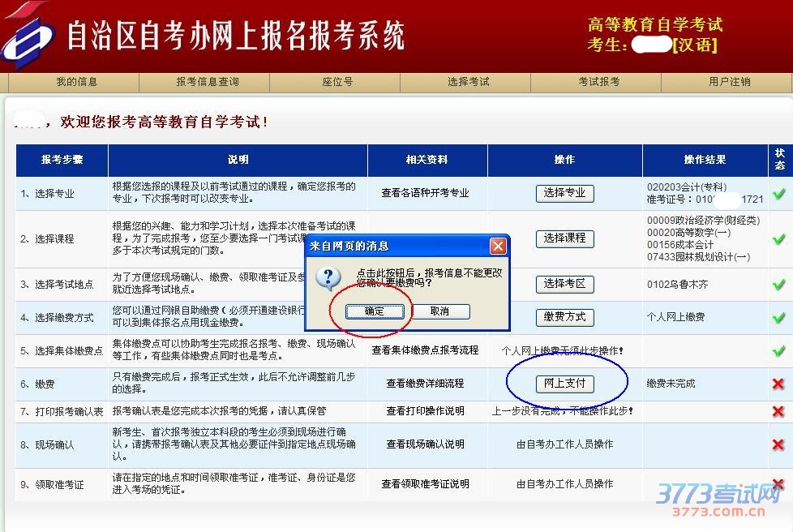The image size is (793, 532).
Task: Open the 座位号 menu item
Action: click(x=337, y=82)
